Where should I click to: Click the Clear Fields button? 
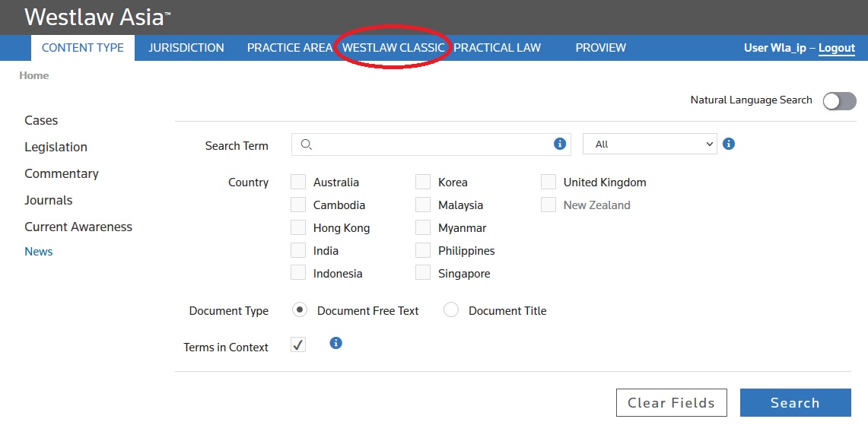(672, 402)
